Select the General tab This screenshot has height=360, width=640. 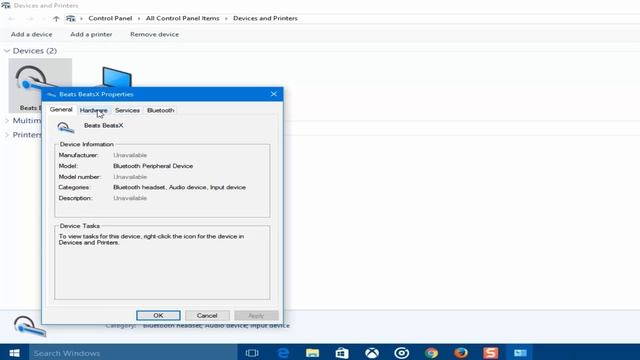61,109
